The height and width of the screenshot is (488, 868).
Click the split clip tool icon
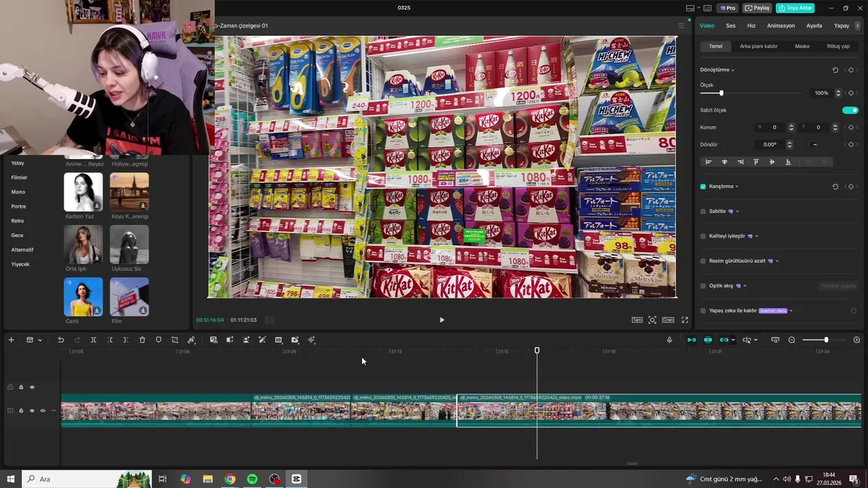[x=94, y=340]
